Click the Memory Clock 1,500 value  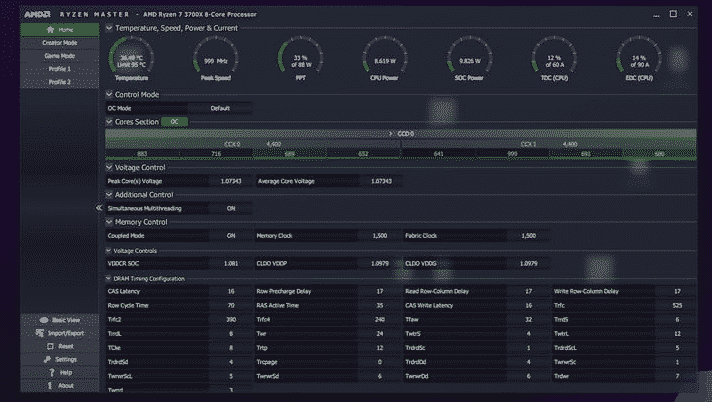tap(380, 236)
